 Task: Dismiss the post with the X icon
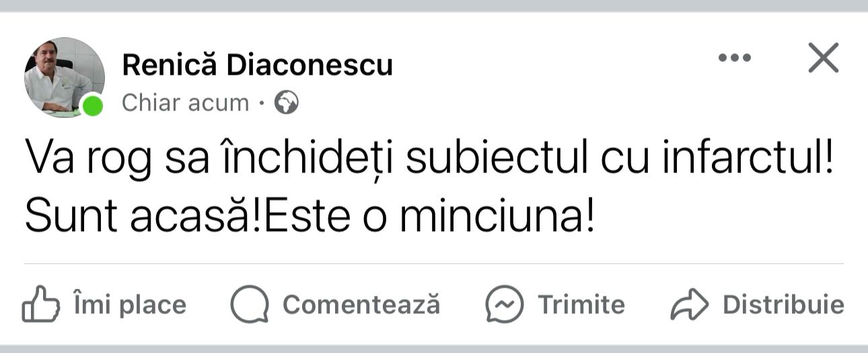point(823,58)
